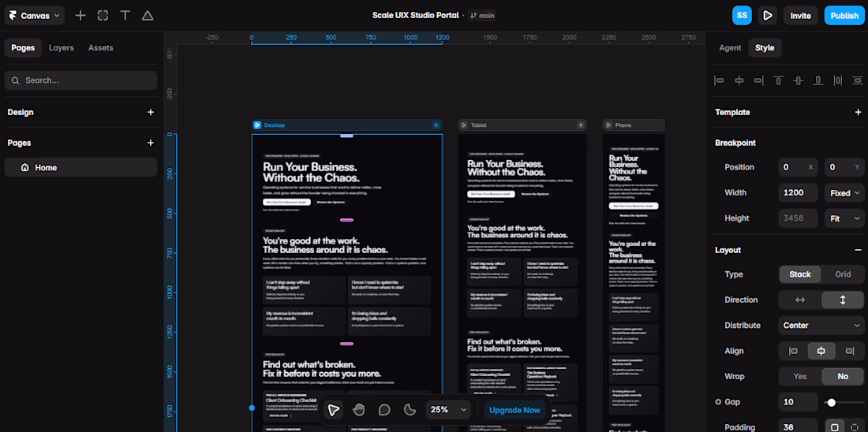Align horizontal centers icon in Style panel
This screenshot has width=868, height=432.
pos(739,80)
